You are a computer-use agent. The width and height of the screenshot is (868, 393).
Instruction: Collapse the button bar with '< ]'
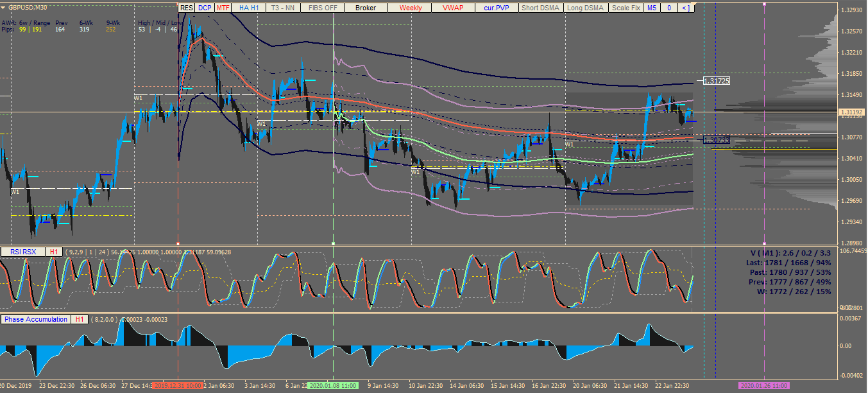click(x=685, y=8)
